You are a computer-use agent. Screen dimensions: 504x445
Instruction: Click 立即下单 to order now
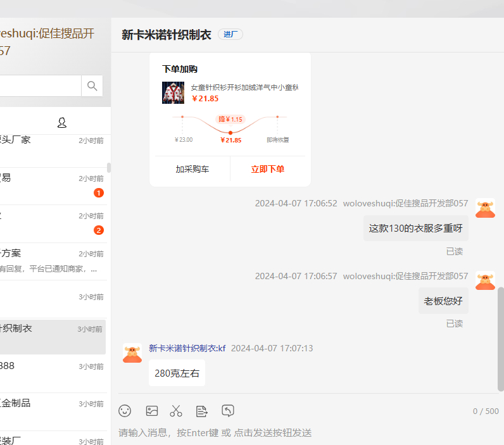point(267,169)
